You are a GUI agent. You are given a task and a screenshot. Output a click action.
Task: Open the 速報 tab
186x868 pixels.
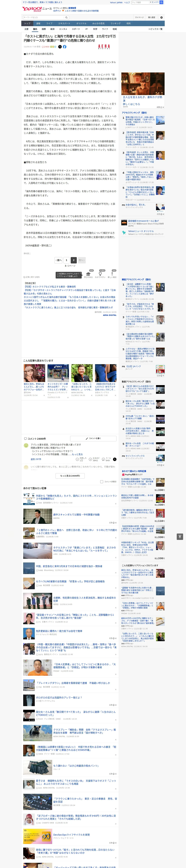38,24
